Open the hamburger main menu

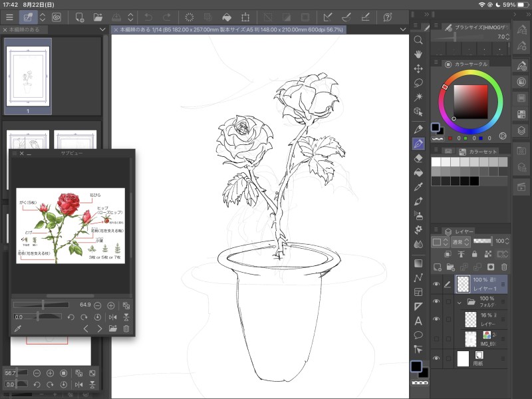9,17
